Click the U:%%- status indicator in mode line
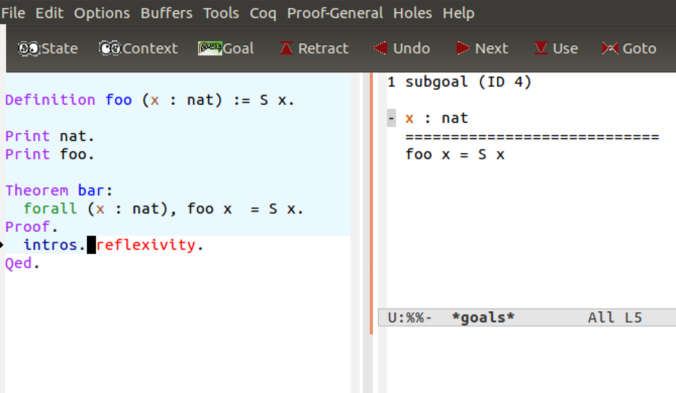676x393 pixels. pyautogui.click(x=410, y=318)
